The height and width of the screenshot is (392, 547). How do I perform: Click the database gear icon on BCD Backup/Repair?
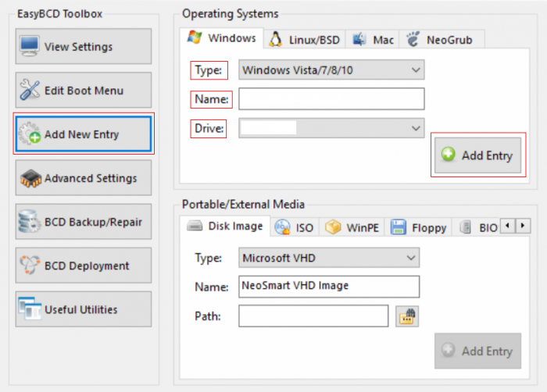pos(30,222)
